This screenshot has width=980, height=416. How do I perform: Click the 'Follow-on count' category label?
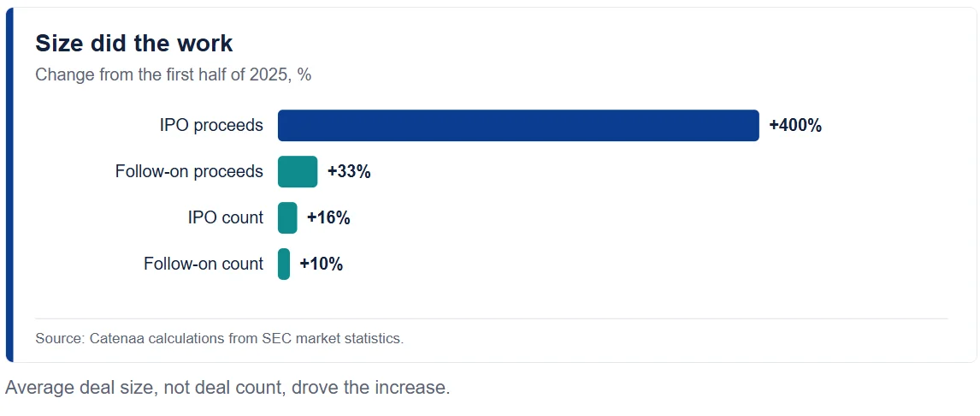coord(204,264)
